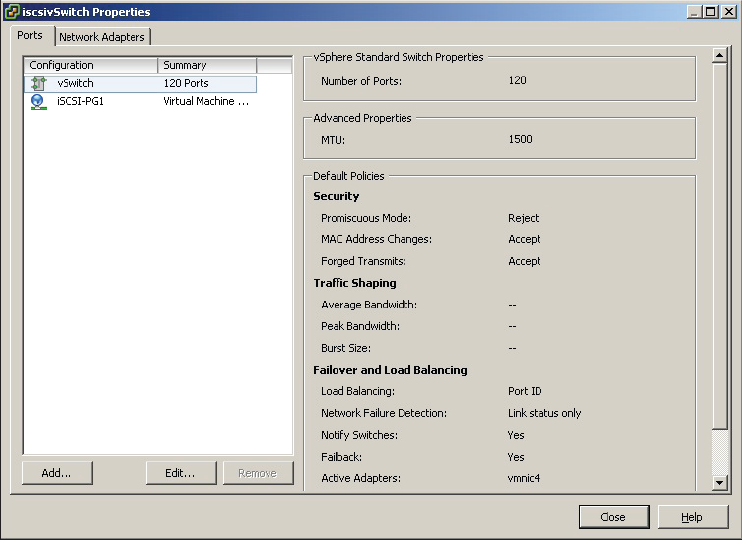Close the dialog using the title bar X
Screen dimensions: 742x540
pos(728,12)
